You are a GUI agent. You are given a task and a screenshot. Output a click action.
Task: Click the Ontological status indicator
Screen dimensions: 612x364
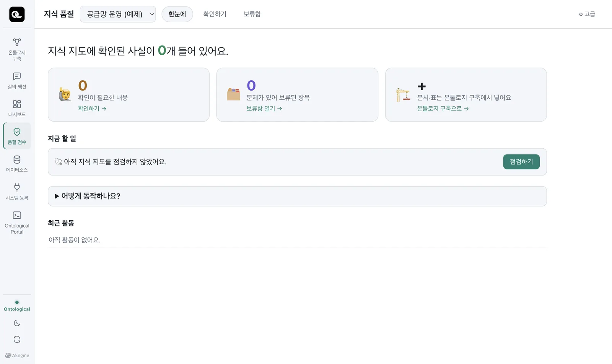click(17, 306)
